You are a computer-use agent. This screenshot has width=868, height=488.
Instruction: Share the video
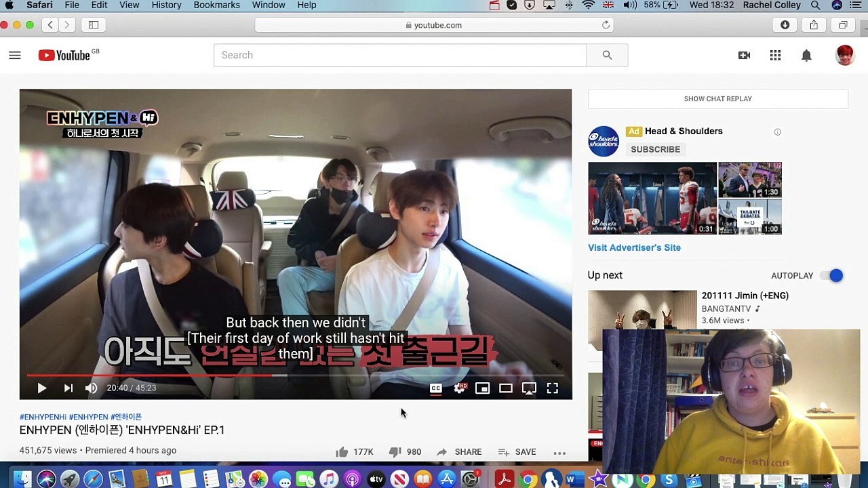[x=459, y=452]
